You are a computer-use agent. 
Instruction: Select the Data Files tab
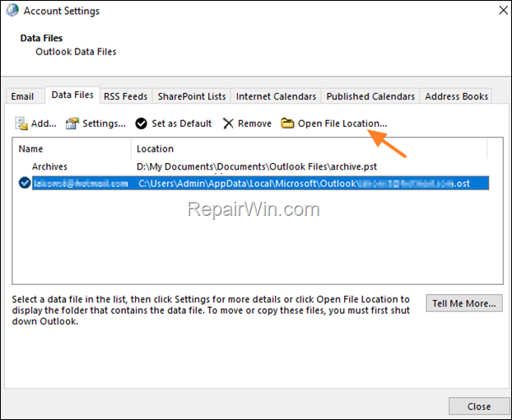pos(72,95)
